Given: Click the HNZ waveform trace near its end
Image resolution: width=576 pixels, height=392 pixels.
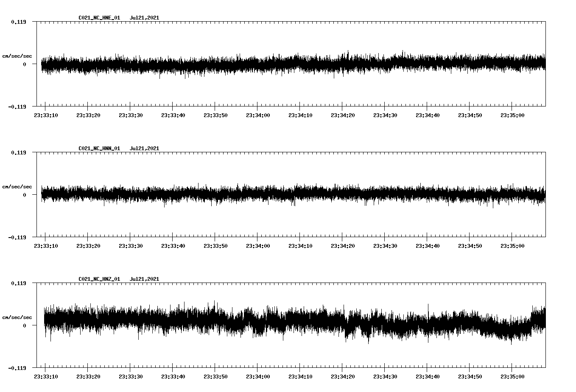Looking at the screenshot, I should pos(539,320).
